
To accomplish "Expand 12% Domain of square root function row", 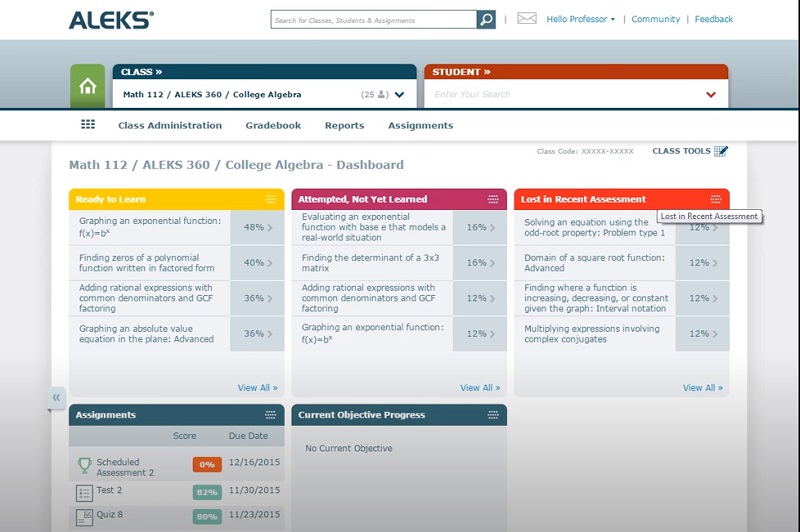I will [703, 263].
